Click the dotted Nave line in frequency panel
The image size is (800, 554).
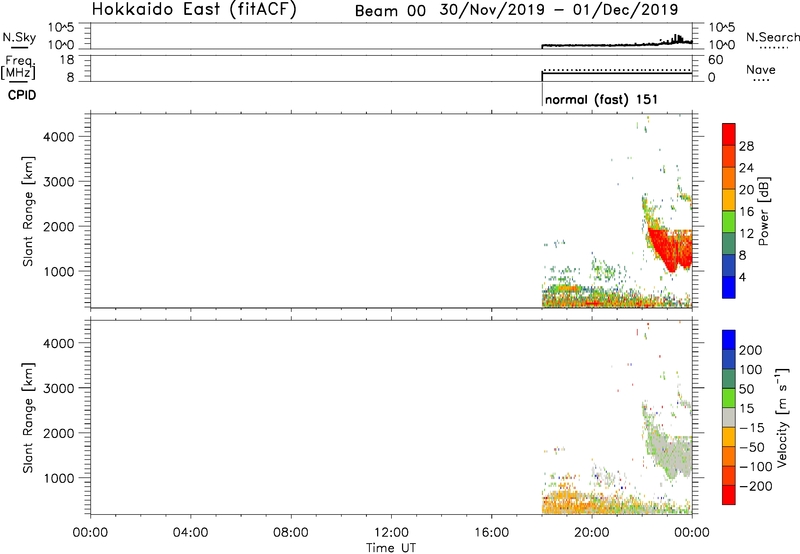616,70
